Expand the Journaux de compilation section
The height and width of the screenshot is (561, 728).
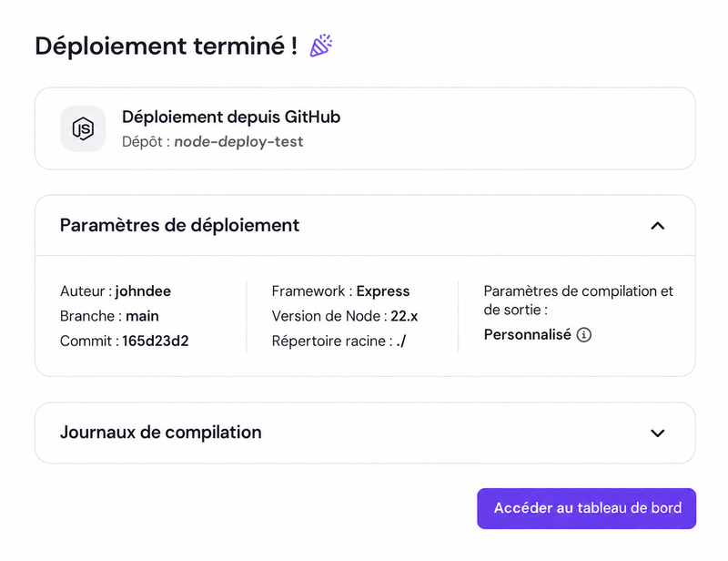[x=657, y=433]
